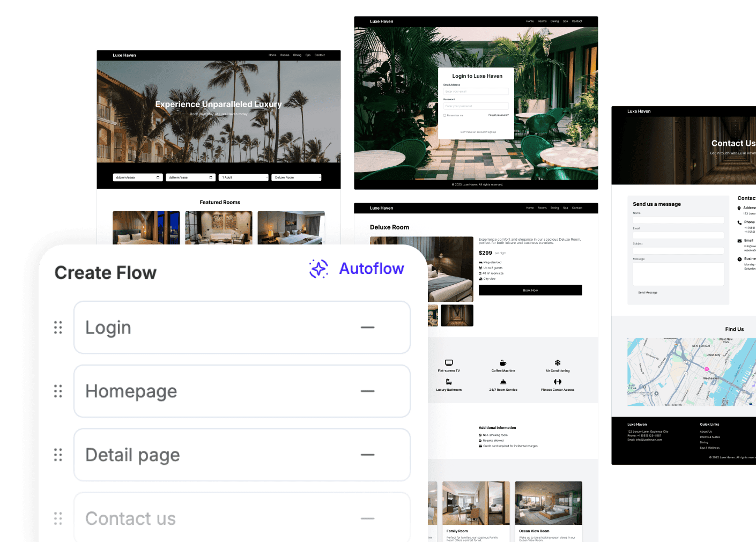756x542 pixels.
Task: Click Send Message on the contact form
Action: pos(647,292)
